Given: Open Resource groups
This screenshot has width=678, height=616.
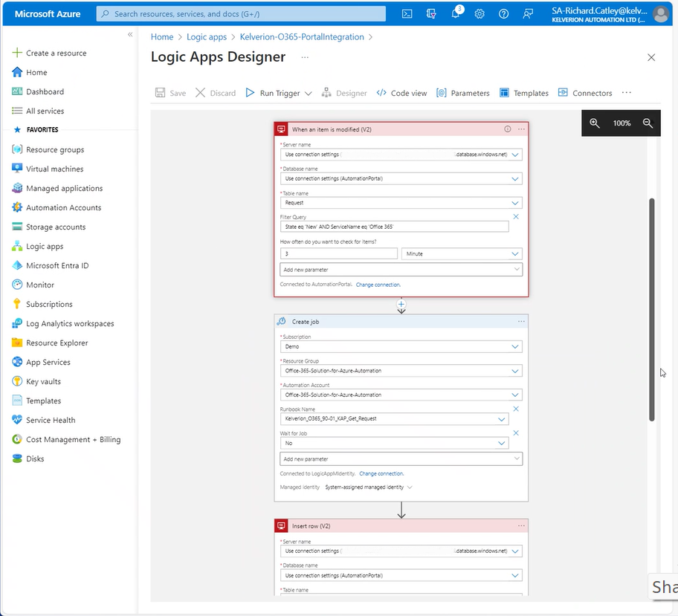Looking at the screenshot, I should [55, 149].
